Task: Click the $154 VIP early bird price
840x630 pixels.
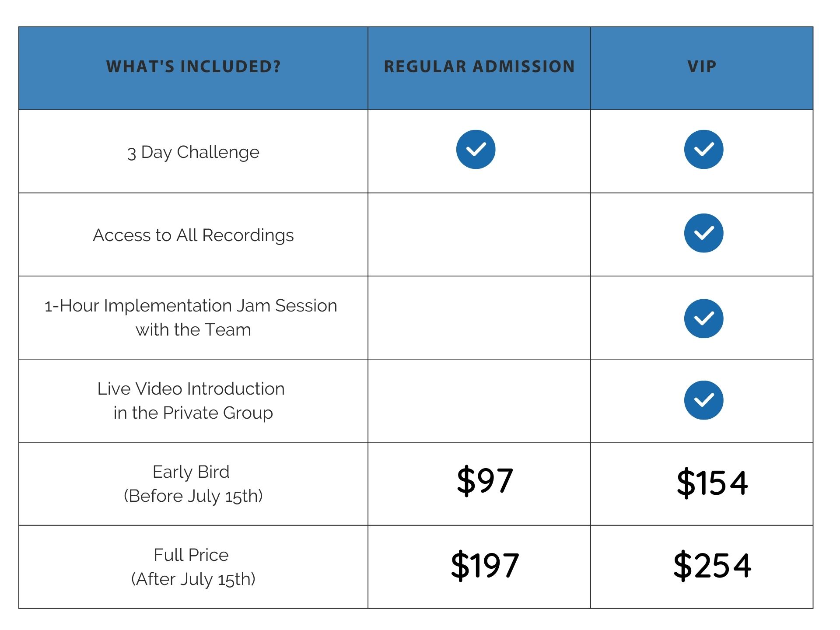Action: [x=712, y=483]
